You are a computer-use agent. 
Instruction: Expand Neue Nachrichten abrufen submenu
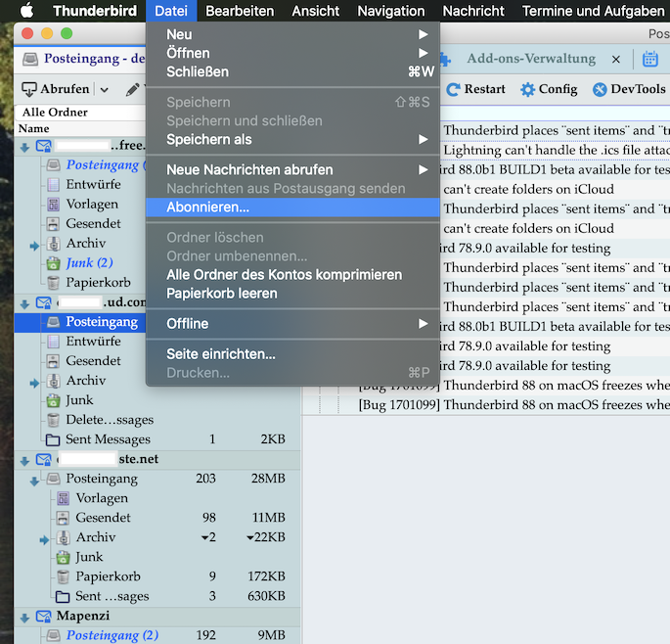(292, 169)
